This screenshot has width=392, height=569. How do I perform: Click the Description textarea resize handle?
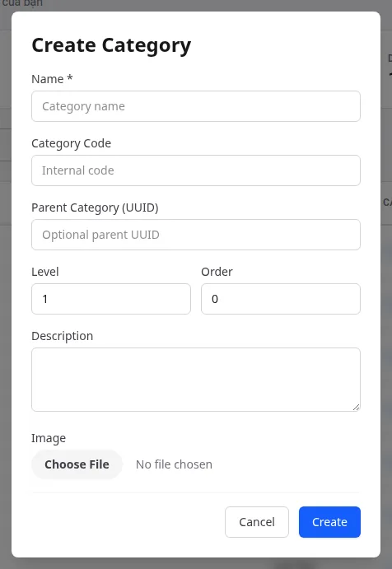[356, 407]
